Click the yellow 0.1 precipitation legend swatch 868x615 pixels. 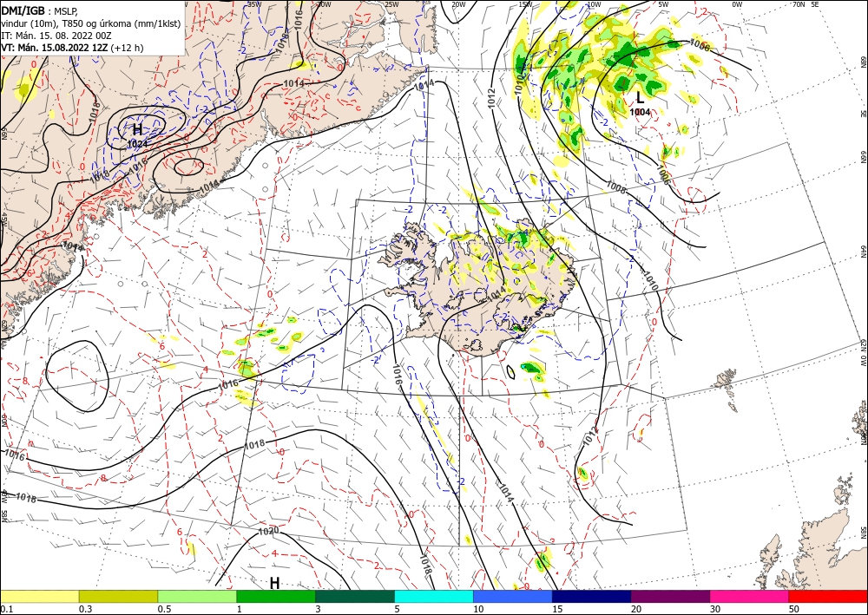pos(40,596)
